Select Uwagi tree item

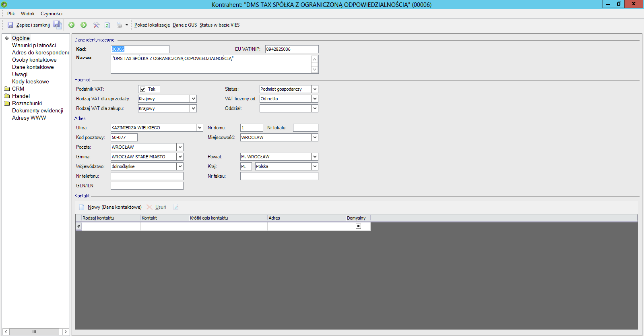pyautogui.click(x=20, y=74)
